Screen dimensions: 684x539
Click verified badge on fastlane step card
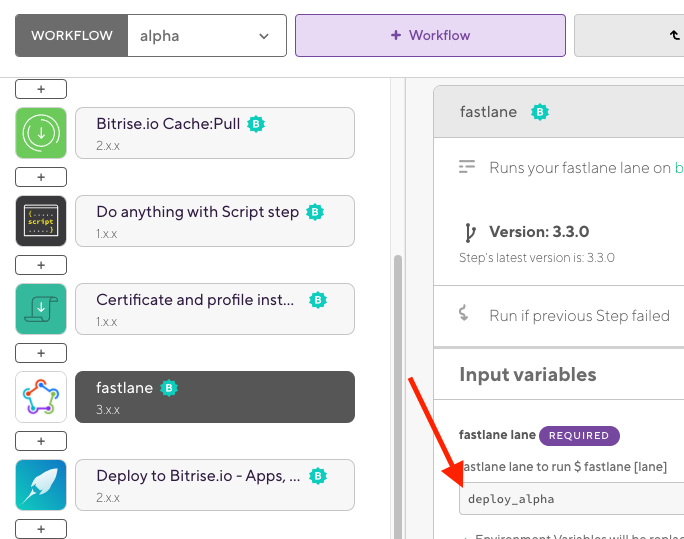pyautogui.click(x=169, y=388)
